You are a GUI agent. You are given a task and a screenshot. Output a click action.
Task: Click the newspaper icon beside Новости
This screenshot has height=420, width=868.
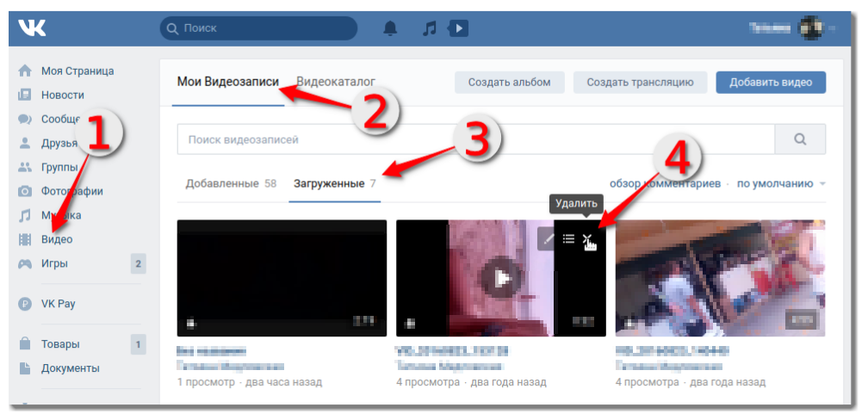point(25,95)
